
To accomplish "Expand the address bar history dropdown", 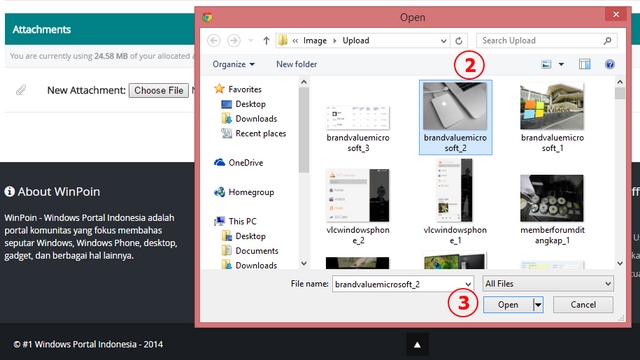I will 443,40.
